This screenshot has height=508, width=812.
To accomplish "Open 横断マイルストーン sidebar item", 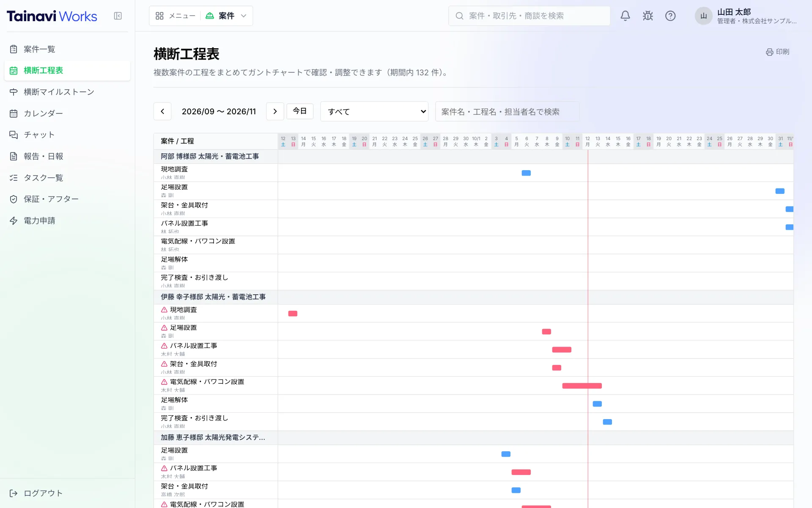I will [x=67, y=92].
